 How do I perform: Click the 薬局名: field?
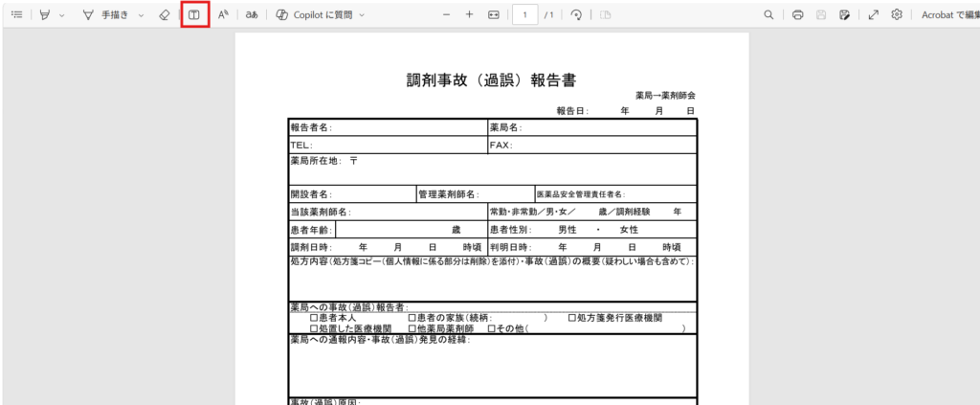pyautogui.click(x=591, y=127)
